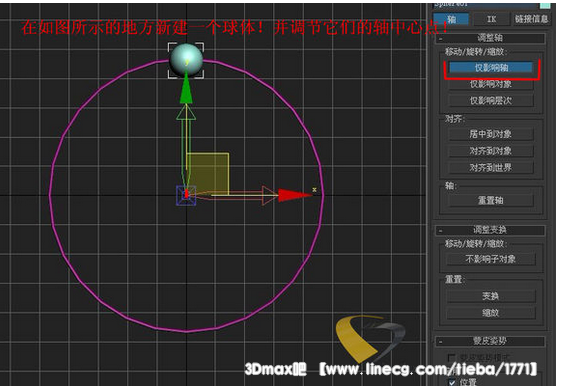Uncheck the 位置 checkbox

(452, 382)
